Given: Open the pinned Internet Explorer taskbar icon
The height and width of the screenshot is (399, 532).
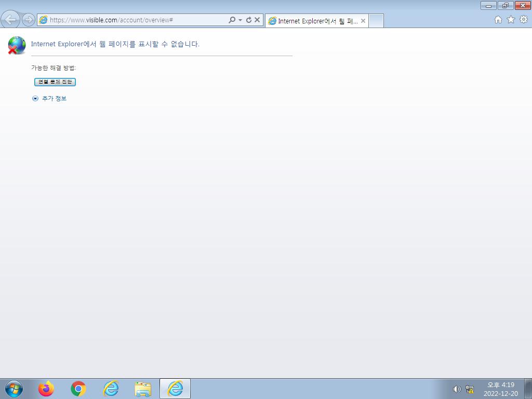Looking at the screenshot, I should tap(111, 389).
